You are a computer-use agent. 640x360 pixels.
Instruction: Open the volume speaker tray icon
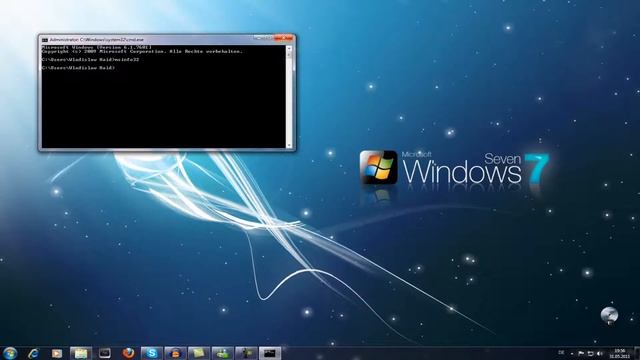pyautogui.click(x=600, y=353)
